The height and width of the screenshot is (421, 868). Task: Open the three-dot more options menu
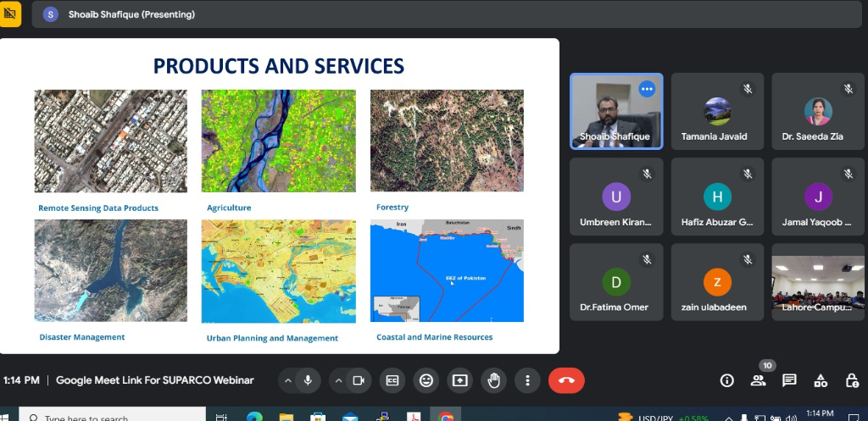click(527, 380)
